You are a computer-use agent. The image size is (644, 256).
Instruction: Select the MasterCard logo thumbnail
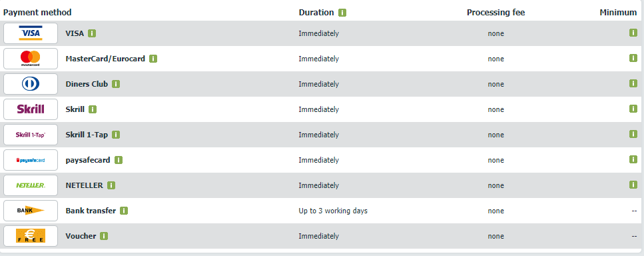pyautogui.click(x=31, y=59)
